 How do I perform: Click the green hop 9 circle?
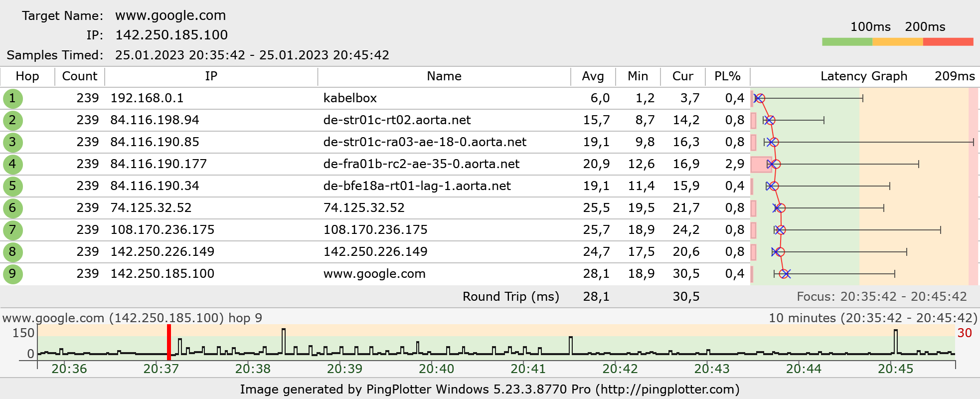pos(12,274)
